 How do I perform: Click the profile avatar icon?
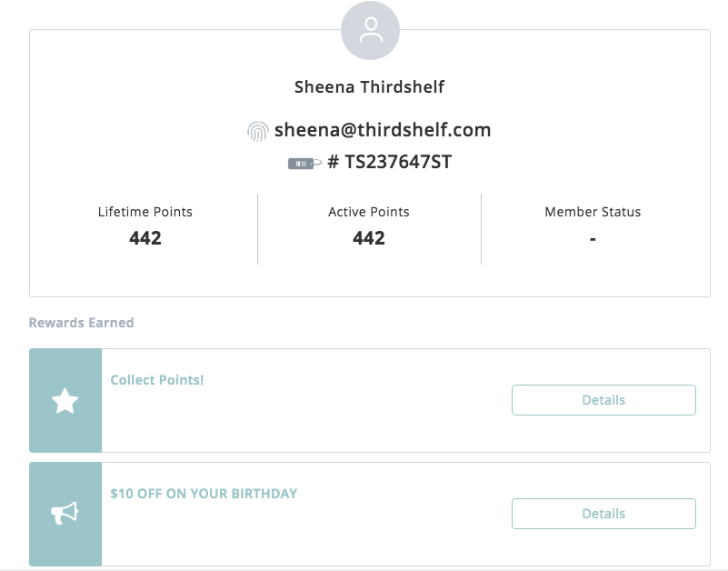tap(370, 32)
